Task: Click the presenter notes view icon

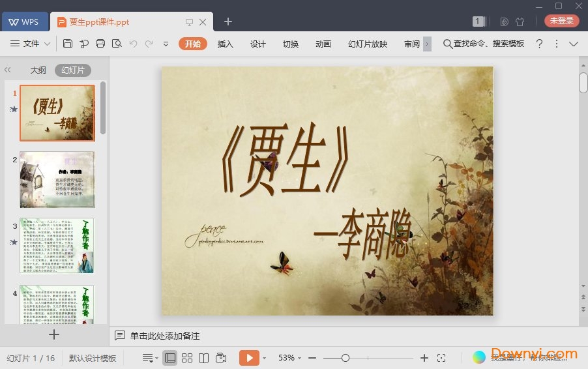Action: coord(221,358)
